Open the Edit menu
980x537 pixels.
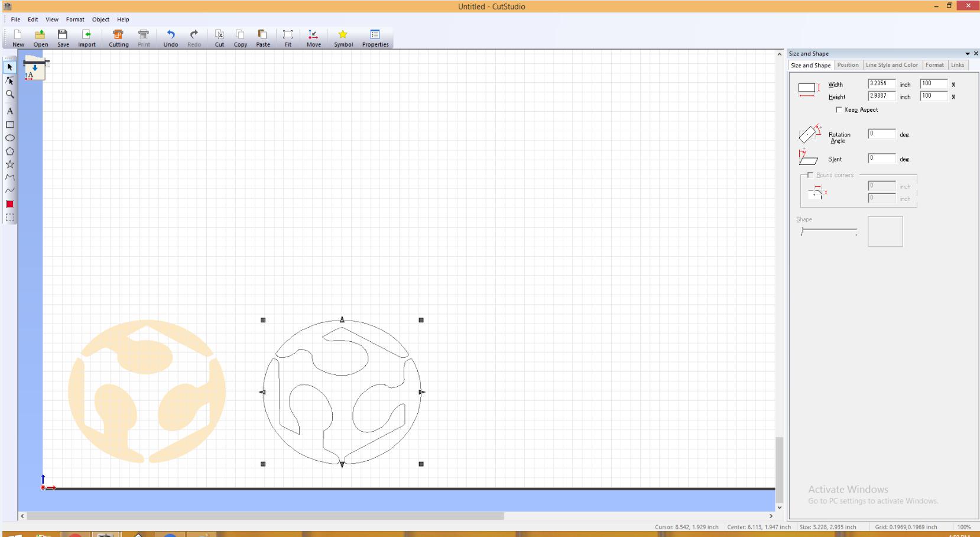[x=33, y=20]
